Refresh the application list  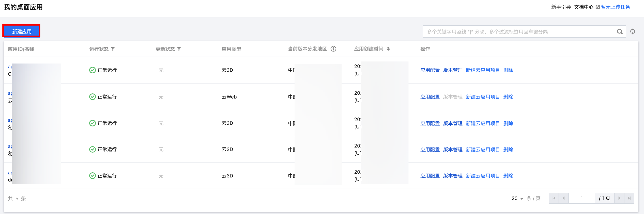pyautogui.click(x=633, y=31)
